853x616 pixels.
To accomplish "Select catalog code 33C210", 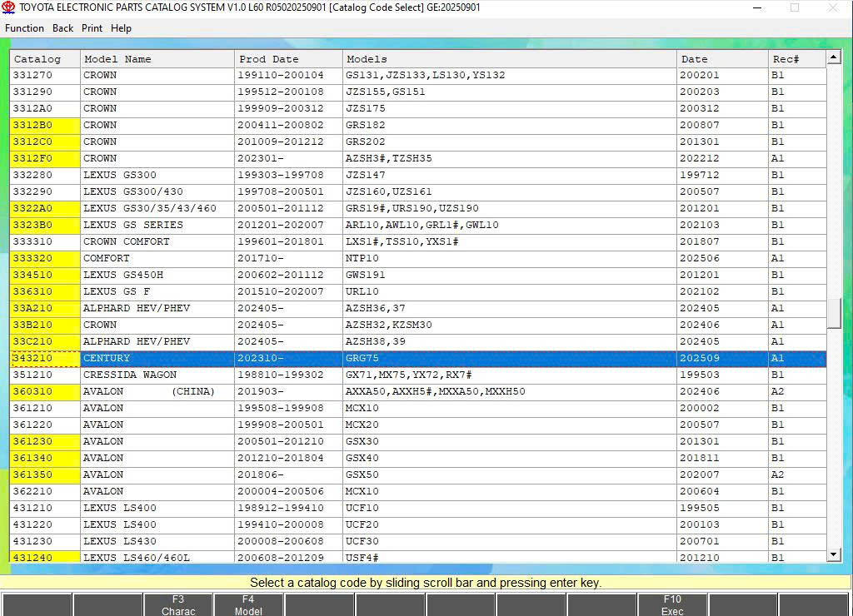I will coord(45,341).
